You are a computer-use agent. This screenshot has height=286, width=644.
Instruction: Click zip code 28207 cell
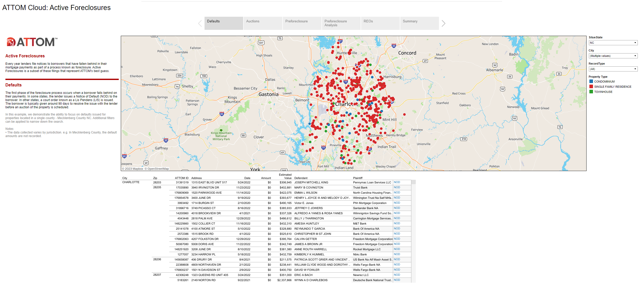pos(157,275)
